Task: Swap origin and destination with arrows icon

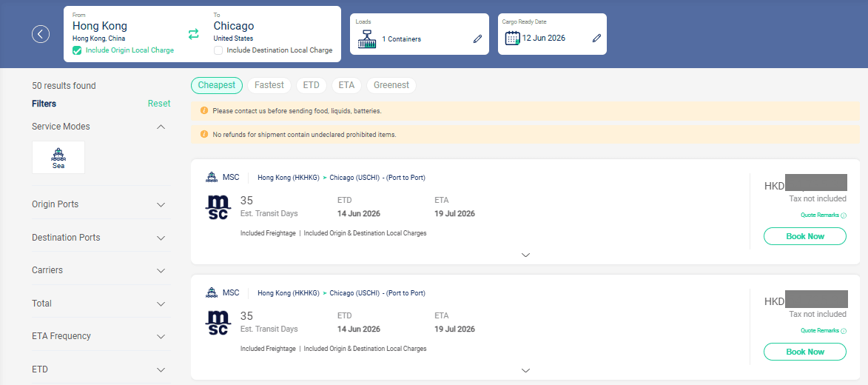Action: pyautogui.click(x=193, y=34)
